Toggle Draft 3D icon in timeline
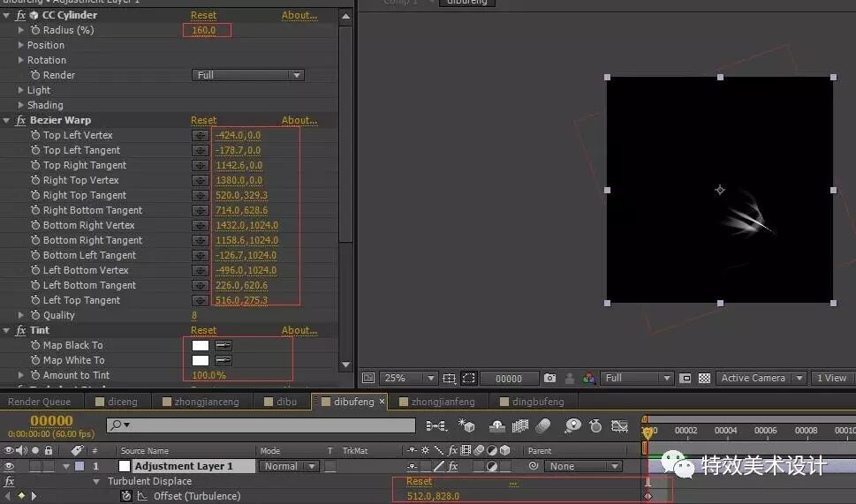This screenshot has width=856, height=504. click(466, 425)
